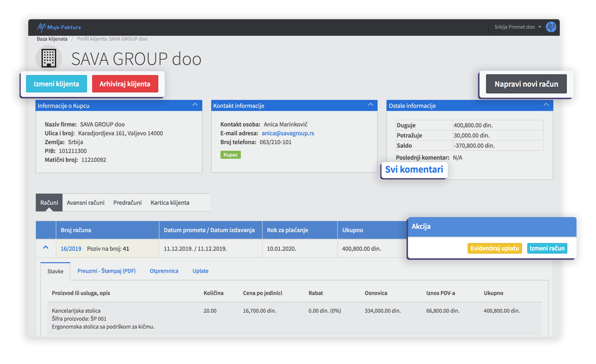Collapse the Ostale informacije panel
Image resolution: width=596 pixels, height=364 pixels.
(x=546, y=105)
